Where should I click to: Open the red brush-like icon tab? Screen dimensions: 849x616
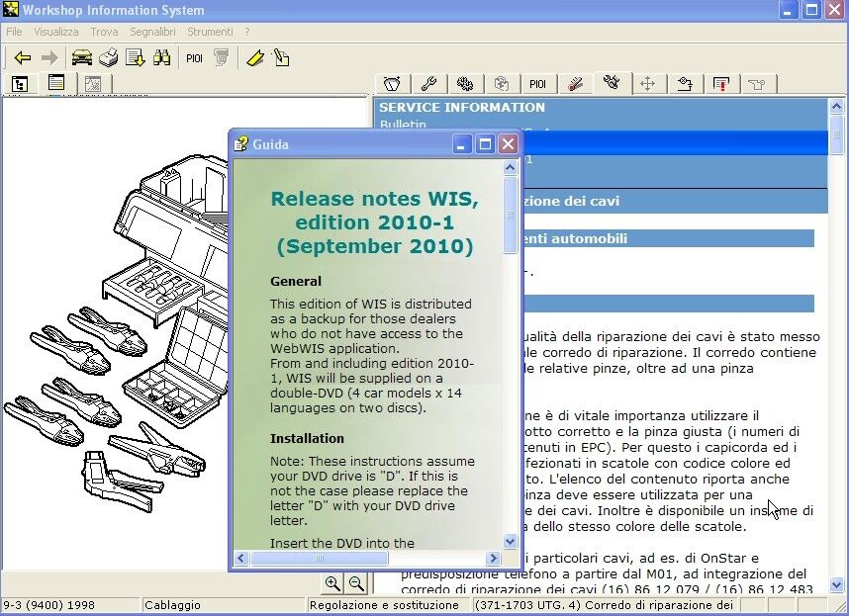[575, 84]
